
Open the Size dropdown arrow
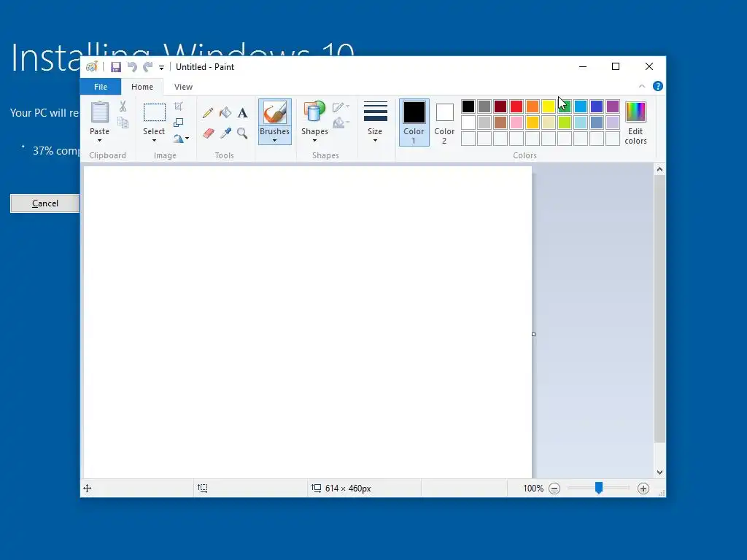[x=376, y=141]
